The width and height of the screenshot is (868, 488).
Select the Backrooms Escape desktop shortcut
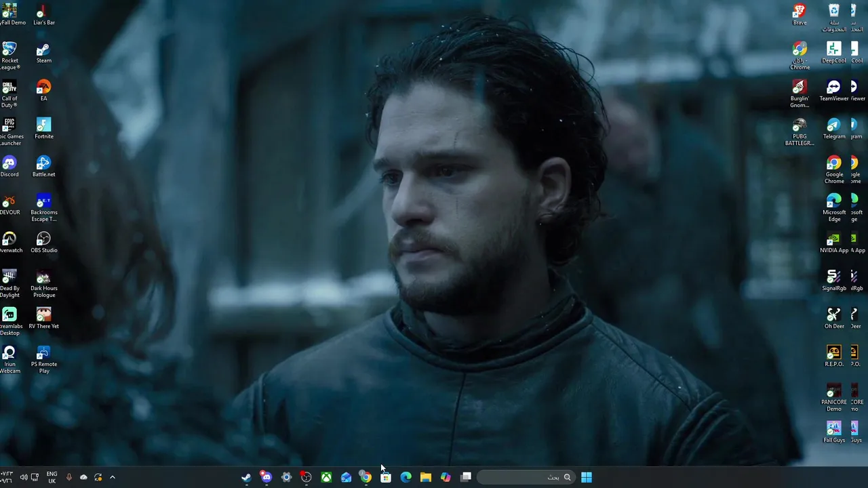pos(43,208)
